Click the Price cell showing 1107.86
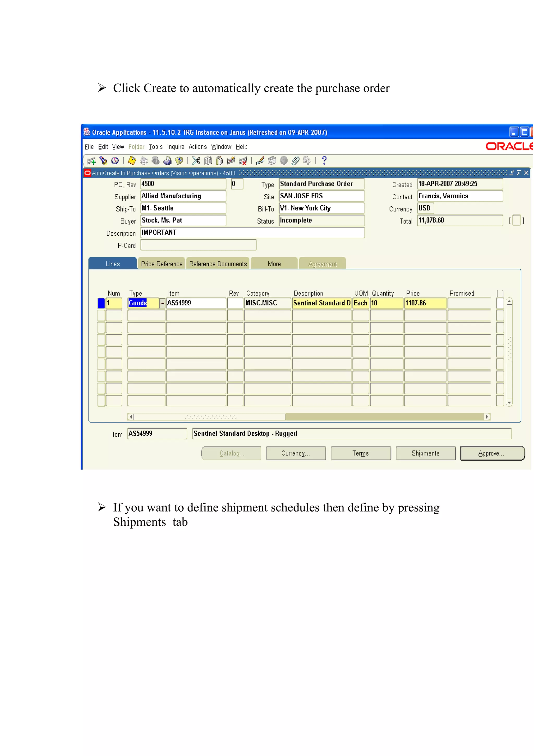 coord(426,303)
